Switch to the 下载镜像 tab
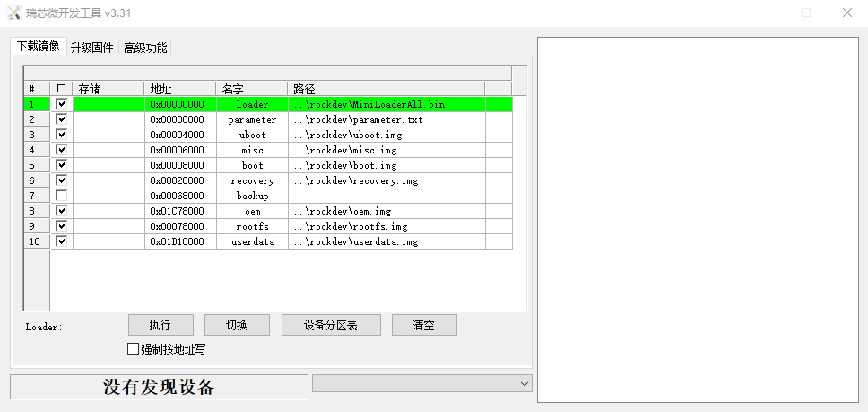The height and width of the screenshot is (412, 868). tap(38, 47)
